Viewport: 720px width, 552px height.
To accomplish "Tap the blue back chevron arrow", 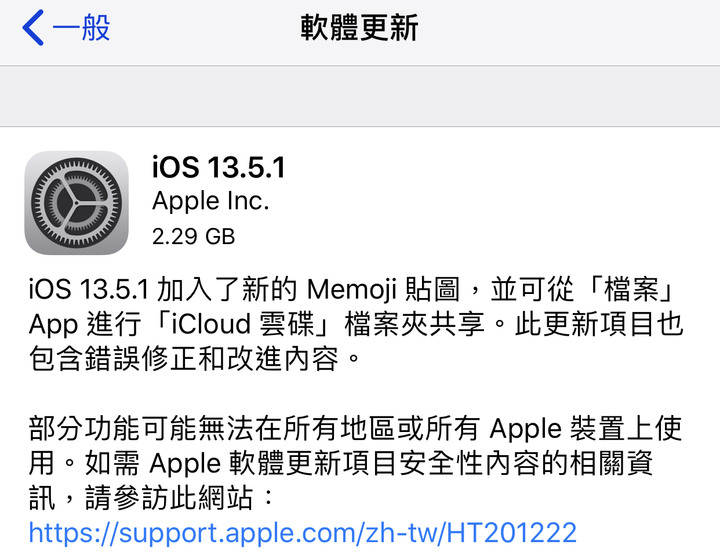I will pos(33,28).
